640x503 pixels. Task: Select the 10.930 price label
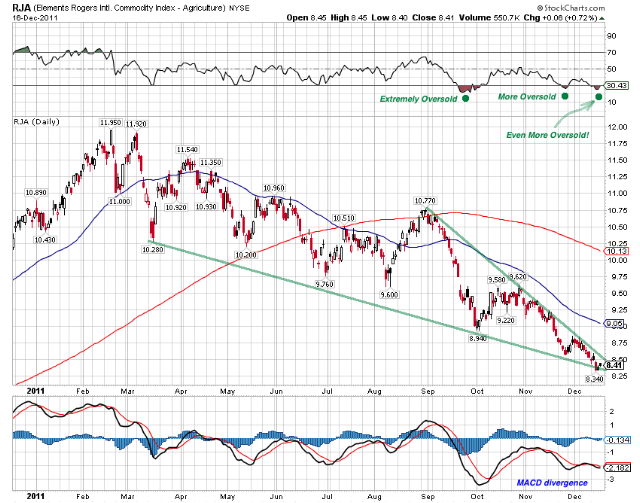tap(206, 207)
